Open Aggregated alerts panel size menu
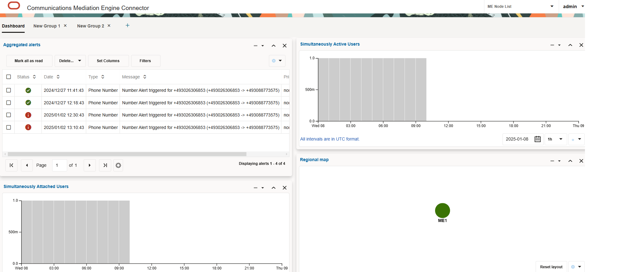This screenshot has width=644, height=272. point(259,46)
